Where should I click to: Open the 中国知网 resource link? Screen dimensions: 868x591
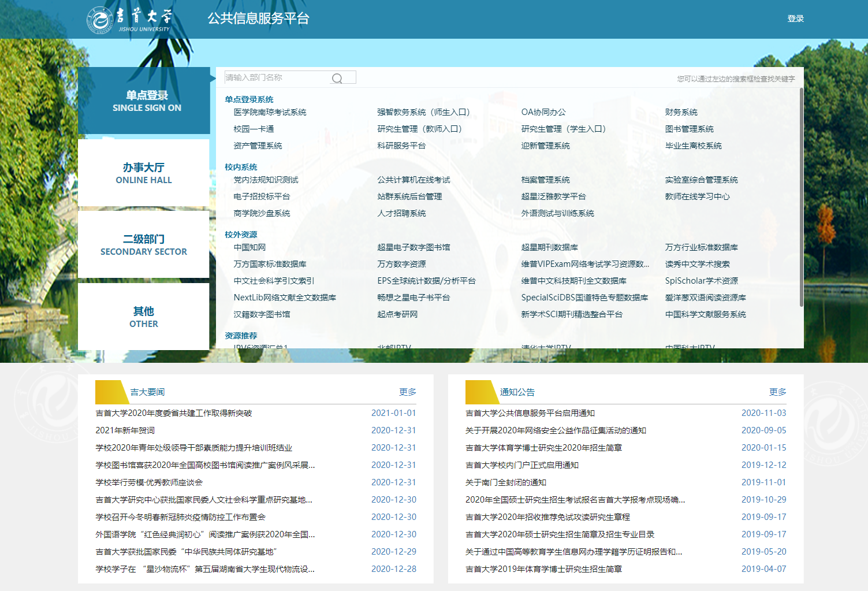click(x=249, y=247)
